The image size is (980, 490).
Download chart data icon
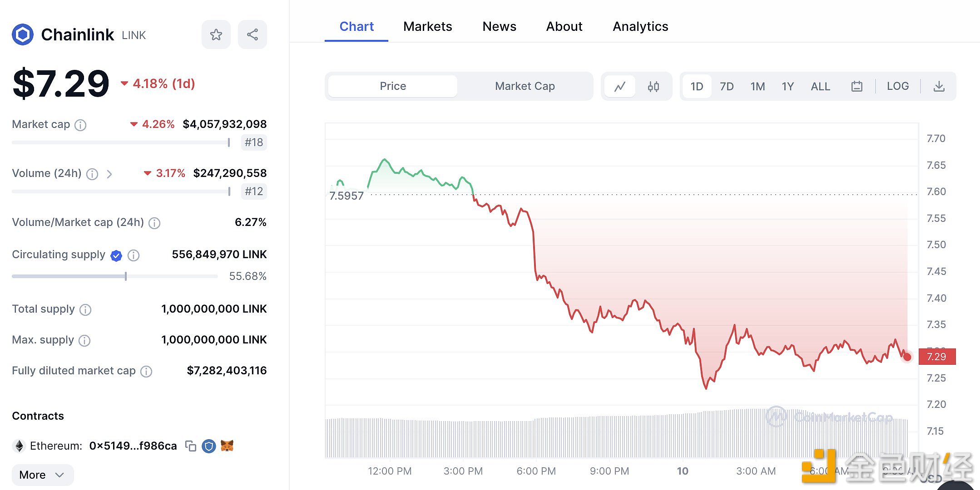(939, 86)
